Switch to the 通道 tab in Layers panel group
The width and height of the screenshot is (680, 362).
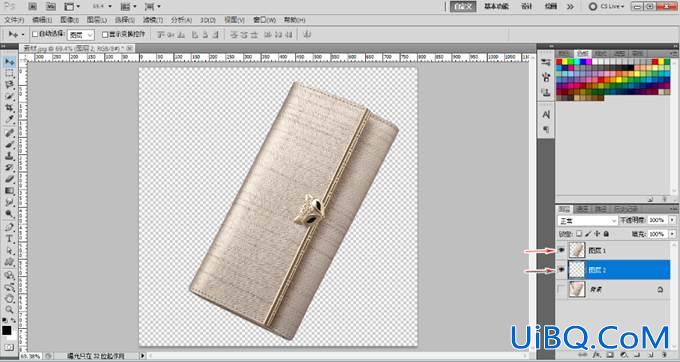[582, 209]
